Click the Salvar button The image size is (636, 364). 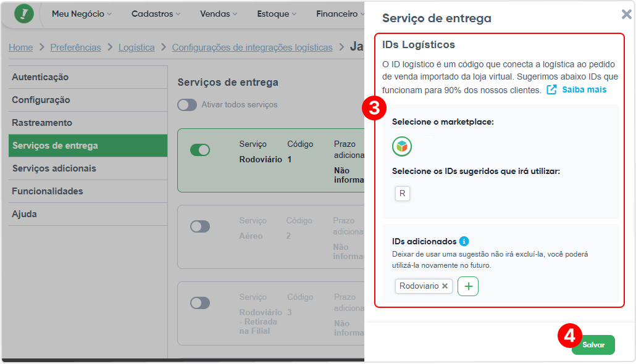click(593, 345)
